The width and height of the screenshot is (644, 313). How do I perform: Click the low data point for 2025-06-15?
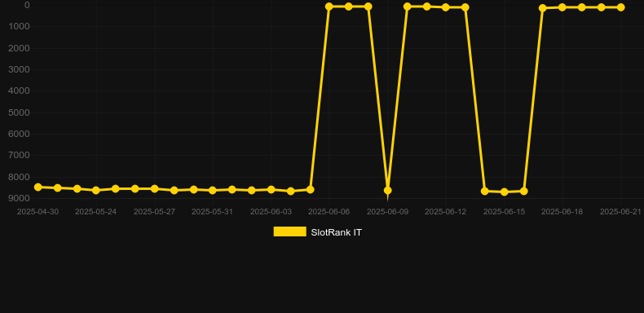(x=504, y=192)
